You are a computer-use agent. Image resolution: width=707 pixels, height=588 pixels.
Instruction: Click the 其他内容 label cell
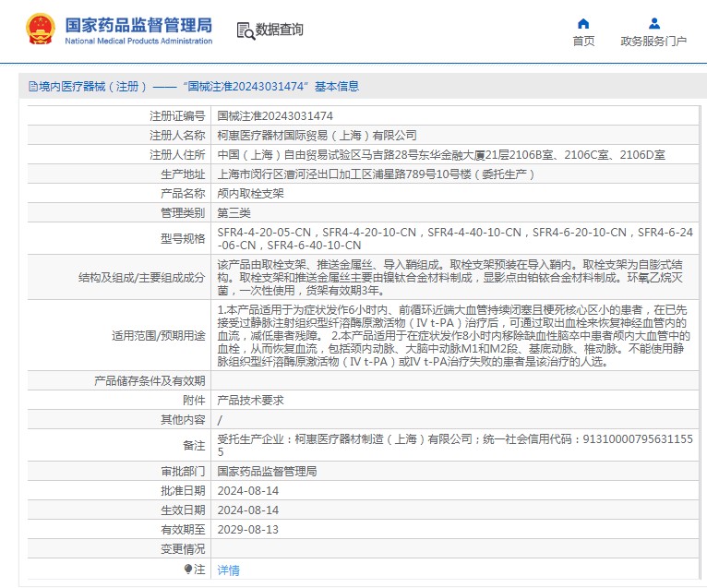point(183,419)
